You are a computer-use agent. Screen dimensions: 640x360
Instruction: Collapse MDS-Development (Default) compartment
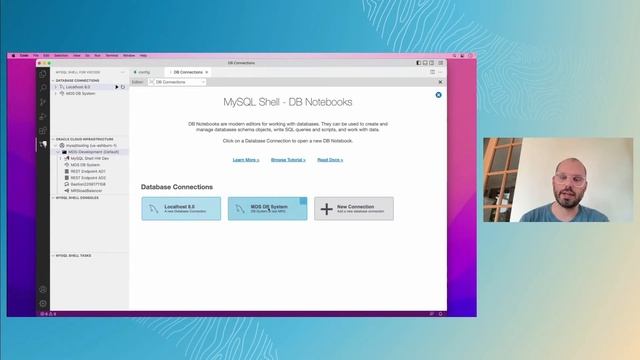pos(58,152)
